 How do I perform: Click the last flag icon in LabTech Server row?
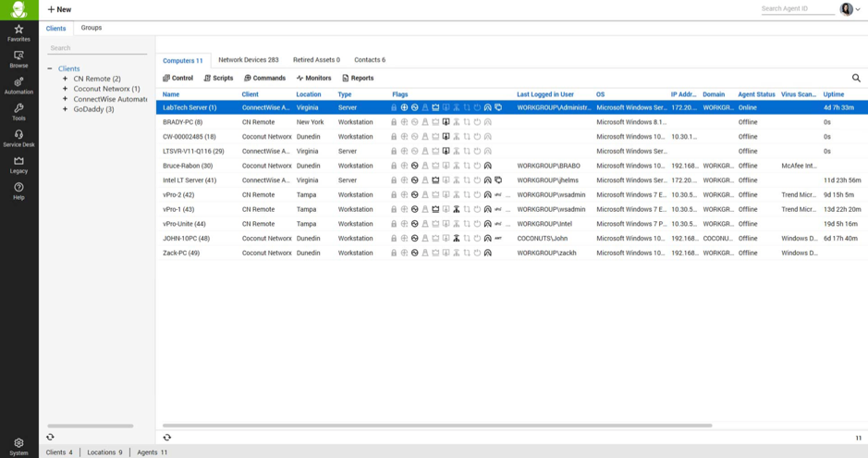point(498,107)
